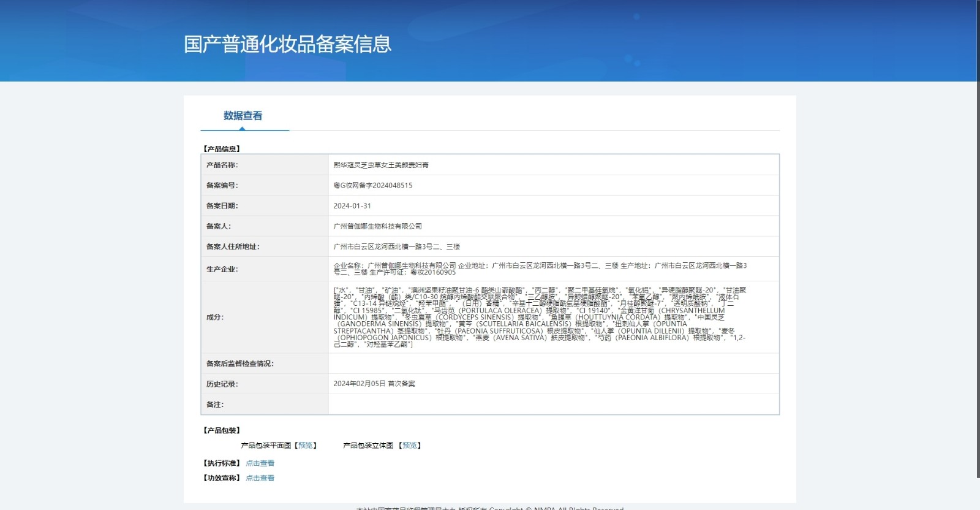Click the 生产企业 details text
This screenshot has height=510, width=980.
(540, 269)
